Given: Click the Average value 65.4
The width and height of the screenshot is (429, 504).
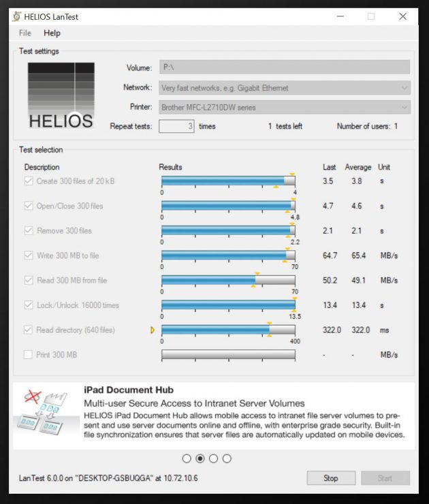Looking at the screenshot, I should (x=359, y=255).
